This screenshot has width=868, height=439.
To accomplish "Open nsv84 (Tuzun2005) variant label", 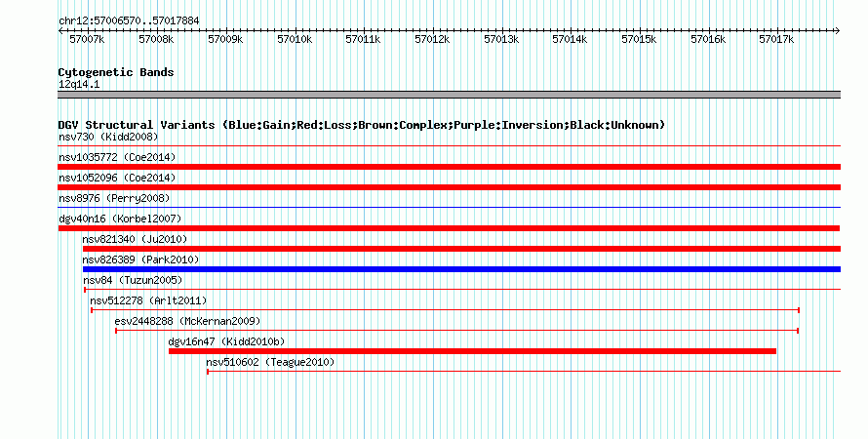I will (133, 280).
